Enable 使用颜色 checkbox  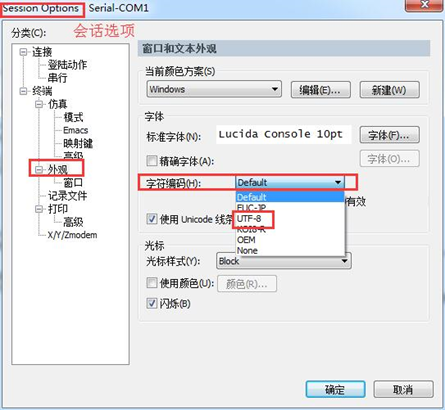click(152, 283)
